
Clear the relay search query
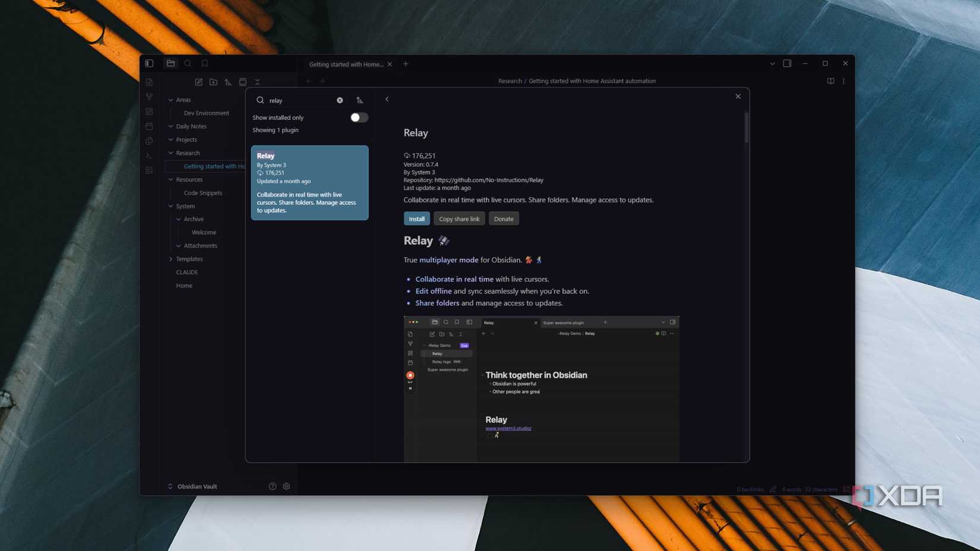(x=339, y=100)
